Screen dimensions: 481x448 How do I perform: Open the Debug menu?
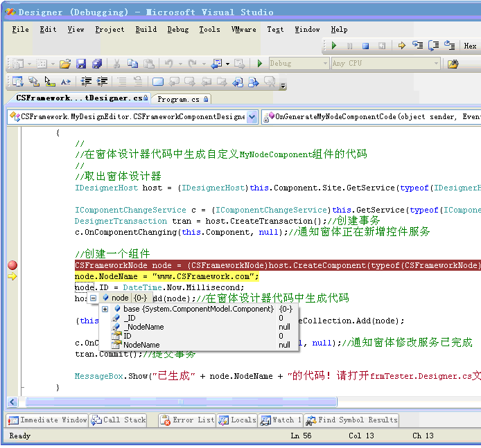[177, 30]
